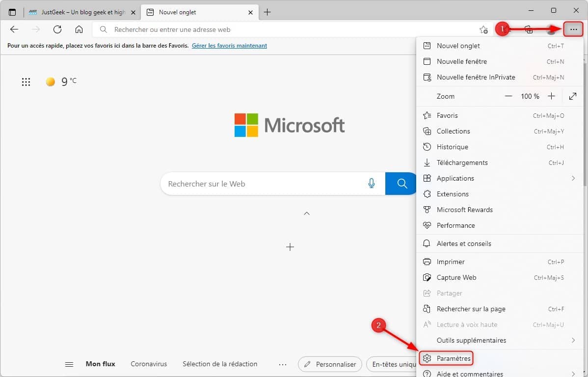Expand the Outils supplémentaires submenu

coord(500,340)
